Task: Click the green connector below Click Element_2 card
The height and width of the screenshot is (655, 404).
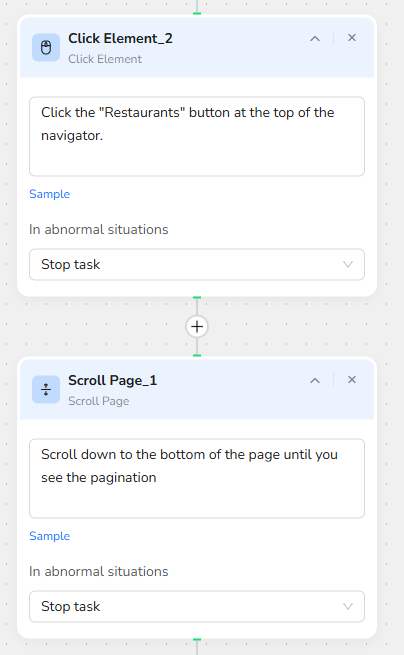Action: click(x=197, y=297)
